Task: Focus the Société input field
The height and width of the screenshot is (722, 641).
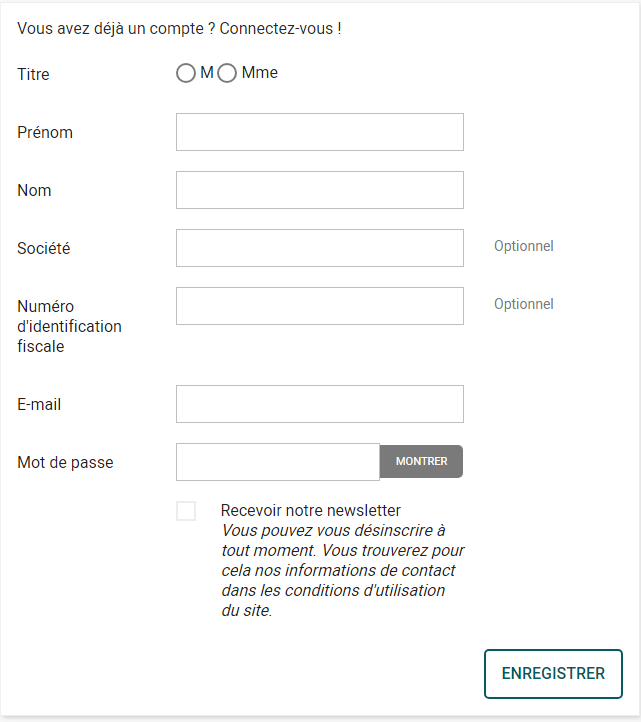Action: (x=319, y=248)
